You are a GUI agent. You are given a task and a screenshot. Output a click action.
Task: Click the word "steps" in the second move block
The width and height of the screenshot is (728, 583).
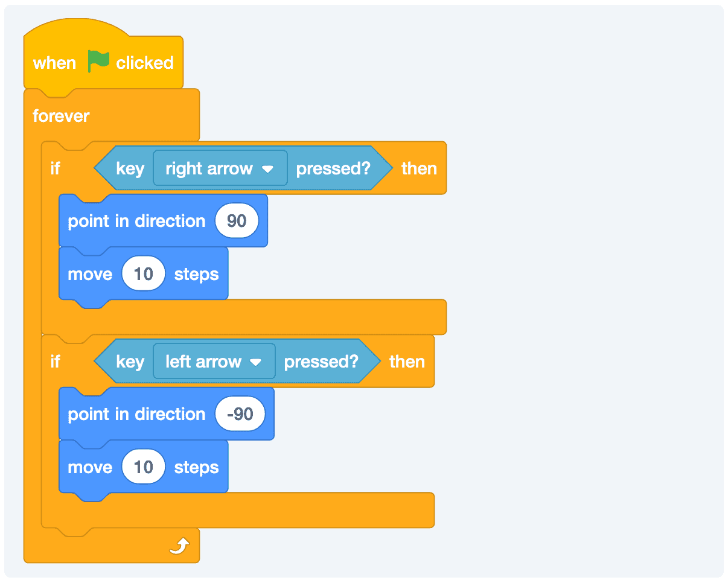[x=196, y=467]
